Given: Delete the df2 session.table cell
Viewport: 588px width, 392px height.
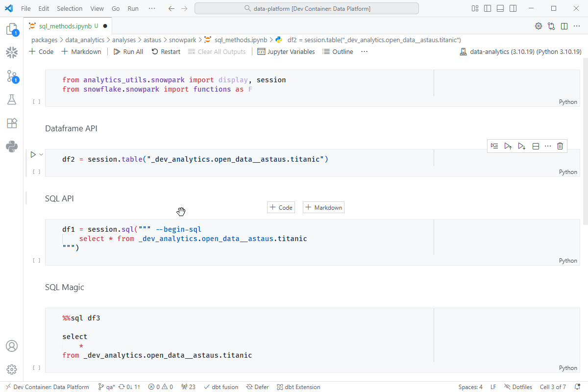Looking at the screenshot, I should click(560, 146).
